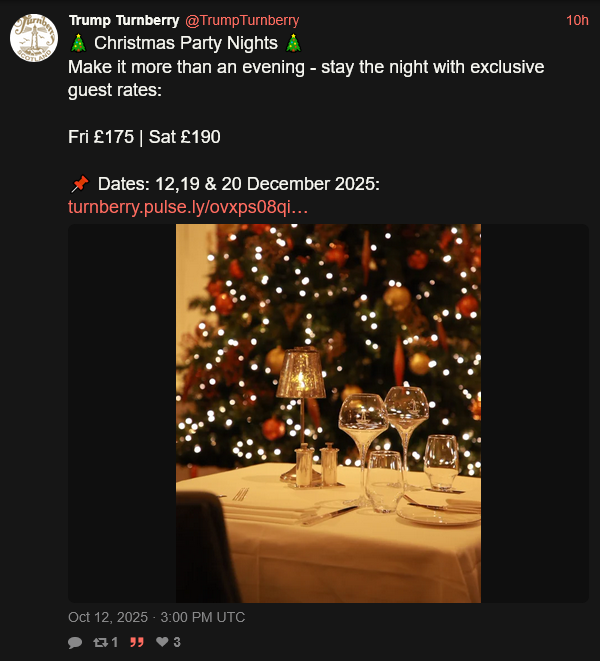Click the heart likes icon
This screenshot has width=600, height=661.
pos(162,642)
